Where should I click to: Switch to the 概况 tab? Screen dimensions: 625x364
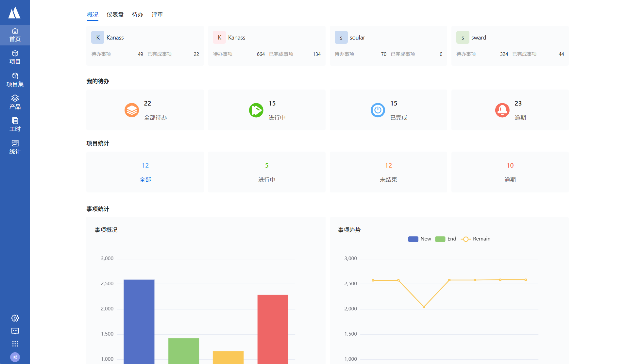pyautogui.click(x=93, y=14)
